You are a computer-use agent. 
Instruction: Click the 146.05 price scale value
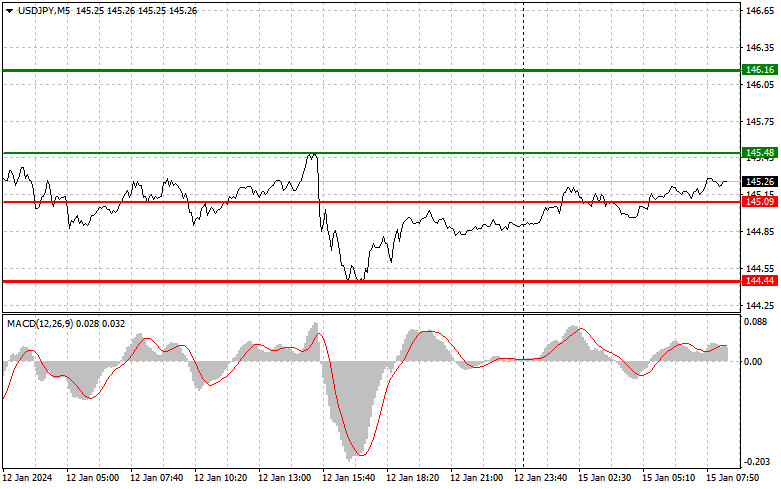760,85
